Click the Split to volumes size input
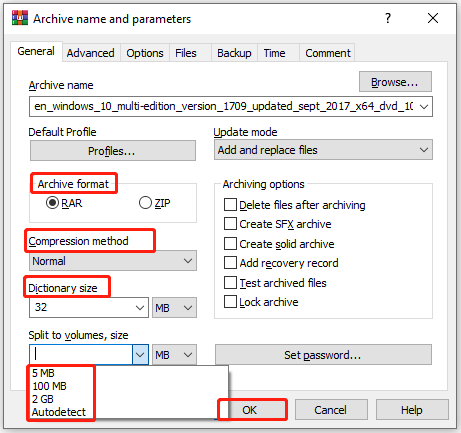The width and height of the screenshot is (461, 433). 81,355
